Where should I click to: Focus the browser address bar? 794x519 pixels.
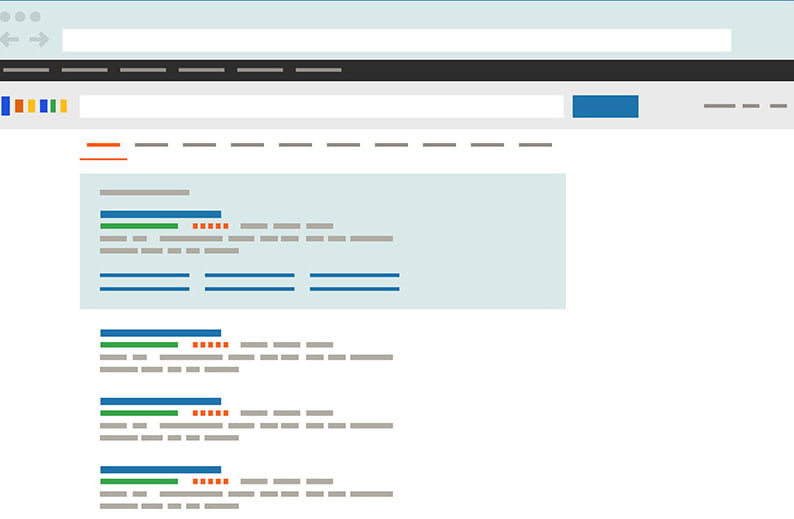click(x=396, y=40)
